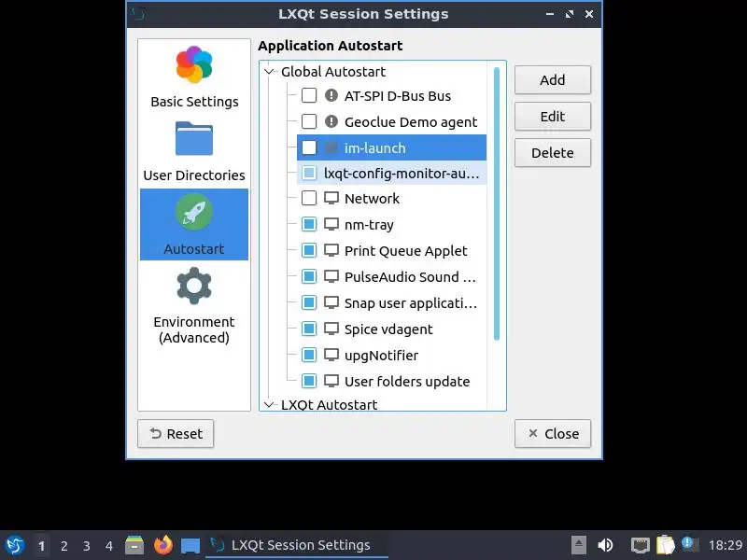Launch file manager from taskbar

tap(134, 545)
